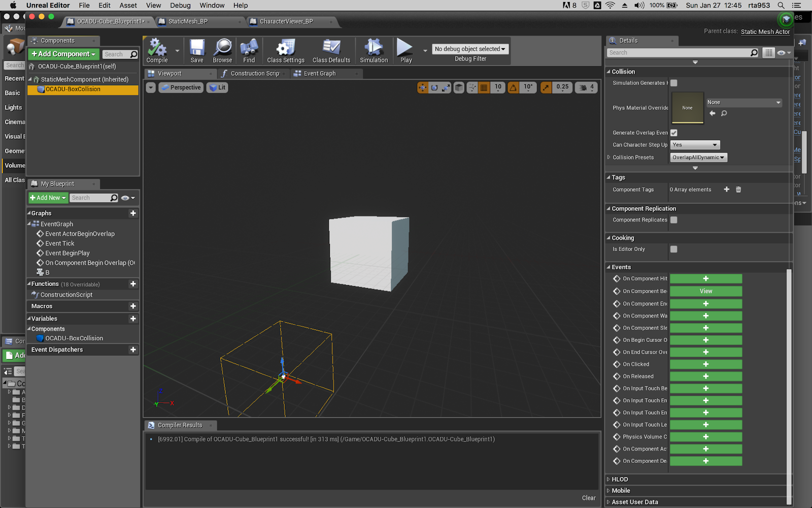Click the Details property matrix grid icon
This screenshot has width=812, height=508.
coord(769,53)
